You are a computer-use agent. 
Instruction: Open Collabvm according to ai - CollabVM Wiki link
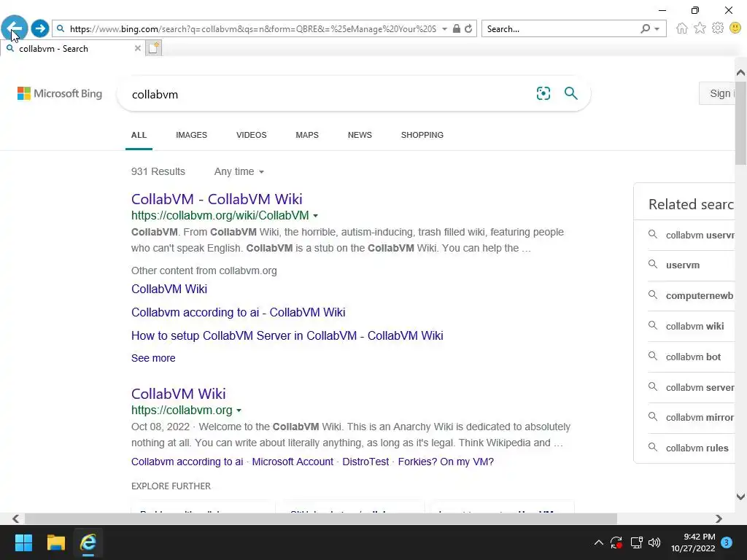[x=239, y=312]
